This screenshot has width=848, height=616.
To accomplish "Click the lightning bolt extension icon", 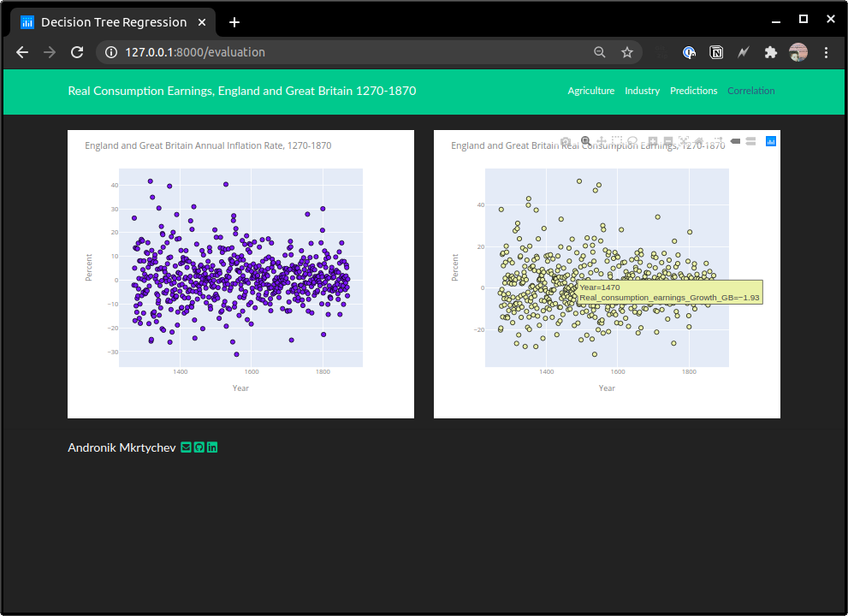I will pos(744,52).
